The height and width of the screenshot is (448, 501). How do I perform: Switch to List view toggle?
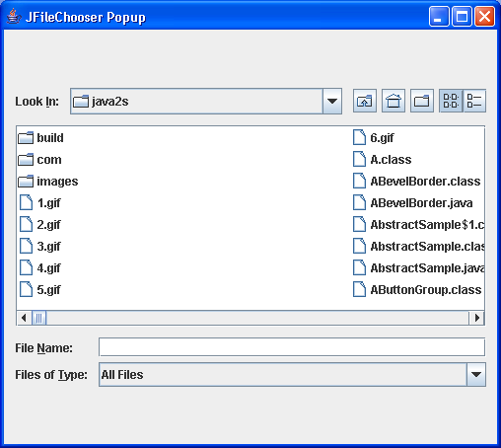point(451,101)
